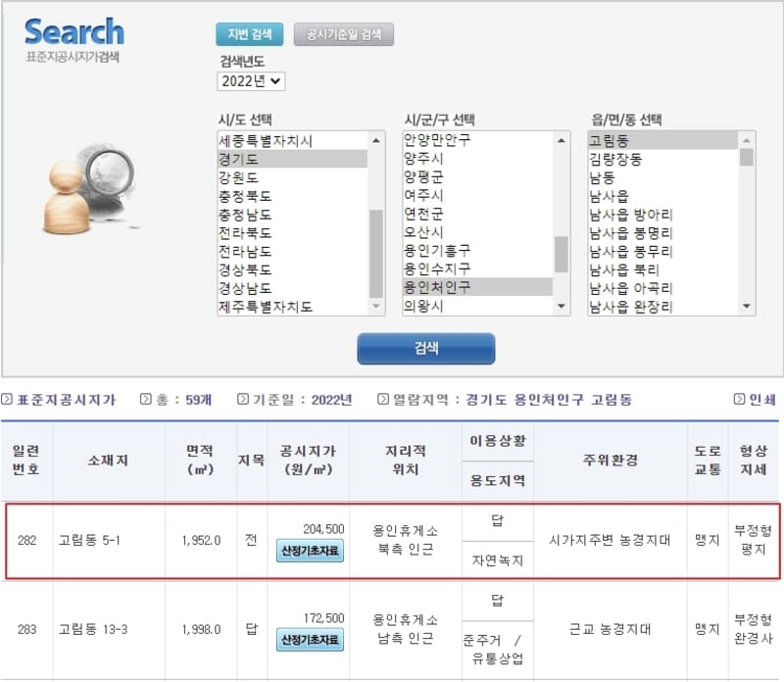Select 김량장동 in the 읍/면/동 list

tap(662, 159)
